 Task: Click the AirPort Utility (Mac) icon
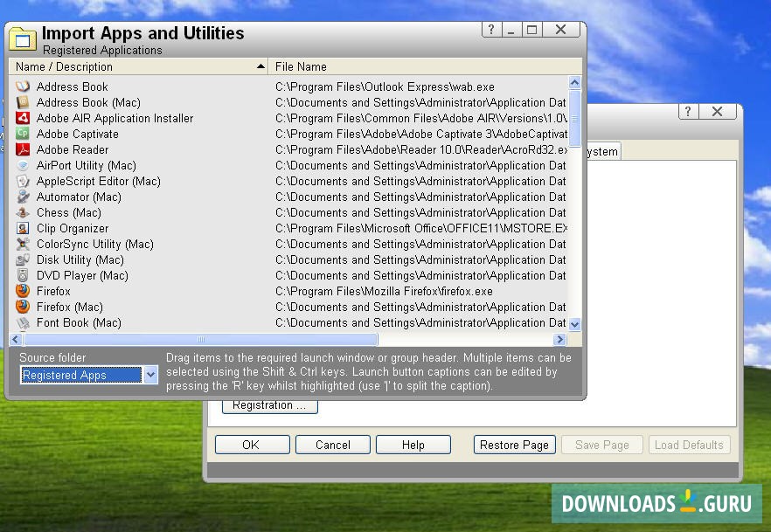tap(22, 165)
